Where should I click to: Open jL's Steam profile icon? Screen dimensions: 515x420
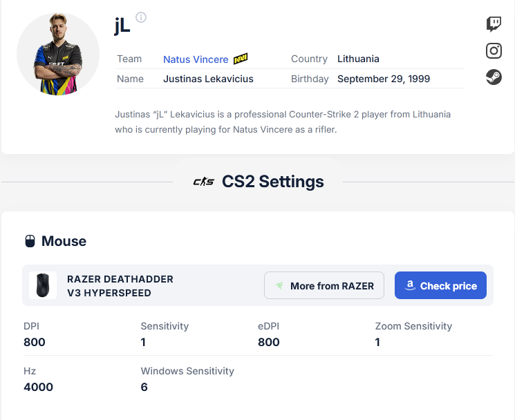[494, 77]
